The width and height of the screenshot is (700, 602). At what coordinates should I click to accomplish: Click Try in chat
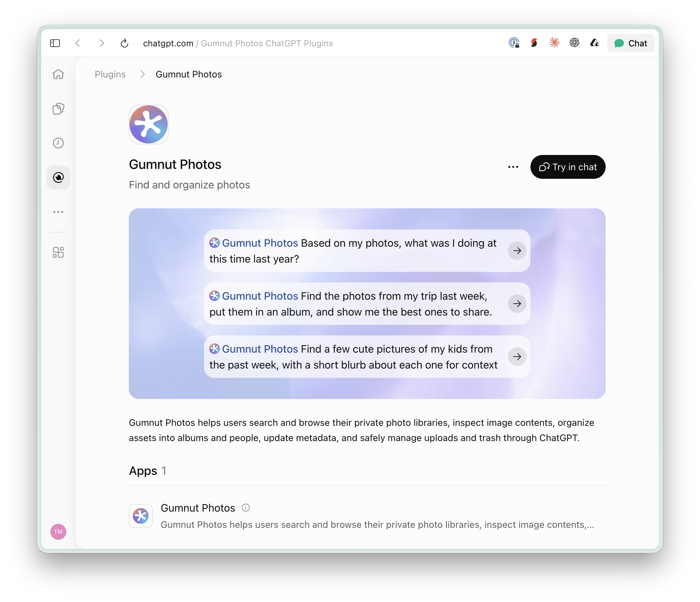coord(568,167)
